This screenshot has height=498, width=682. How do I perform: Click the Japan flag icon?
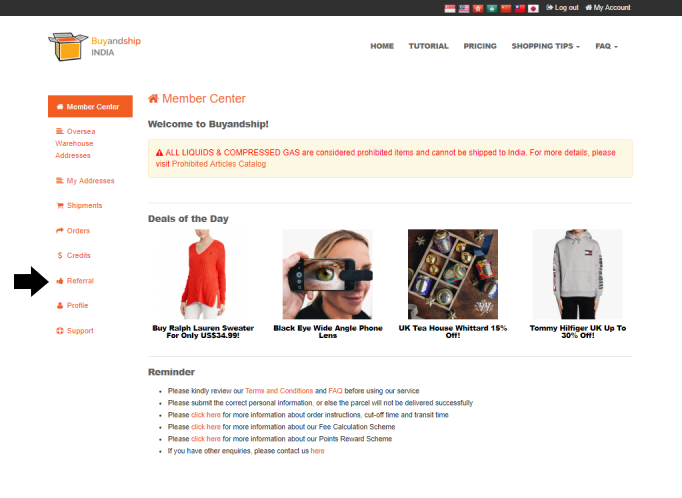[533, 8]
